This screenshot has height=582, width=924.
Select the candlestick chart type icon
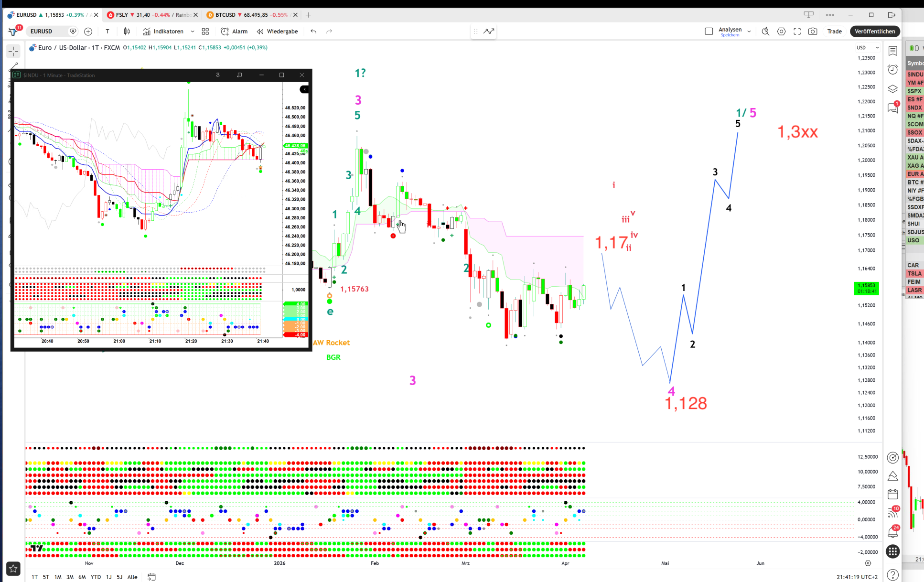tap(127, 32)
